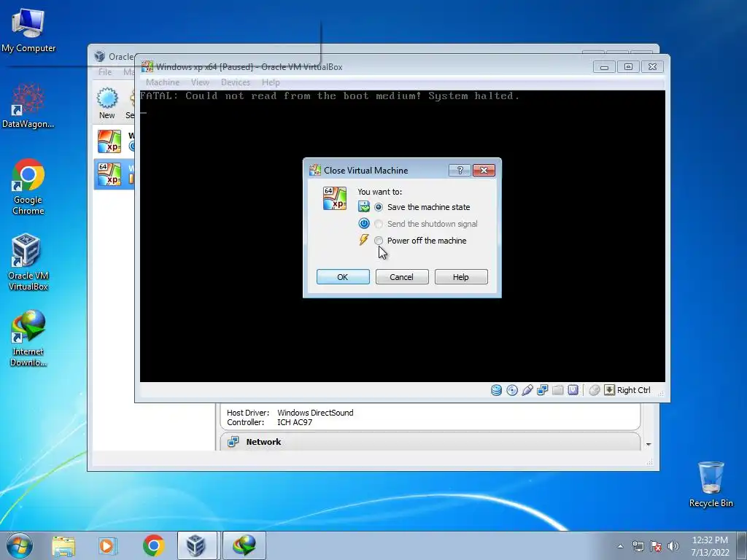Viewport: 747px width, 560px height.
Task: Click the save state disk icon
Action: [x=364, y=206]
